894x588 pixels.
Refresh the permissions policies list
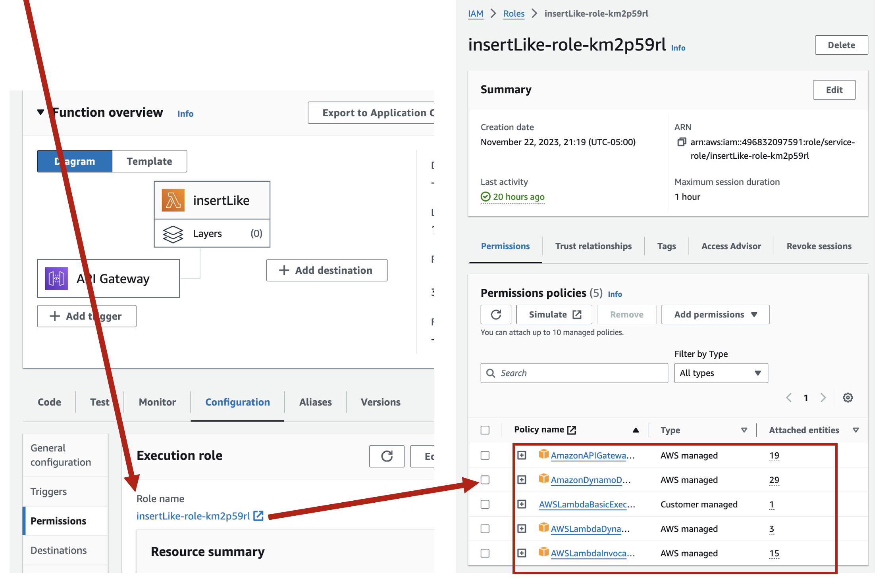(496, 315)
